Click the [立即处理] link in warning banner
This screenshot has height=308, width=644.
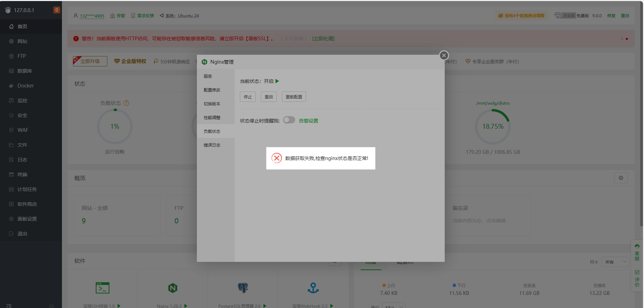323,39
